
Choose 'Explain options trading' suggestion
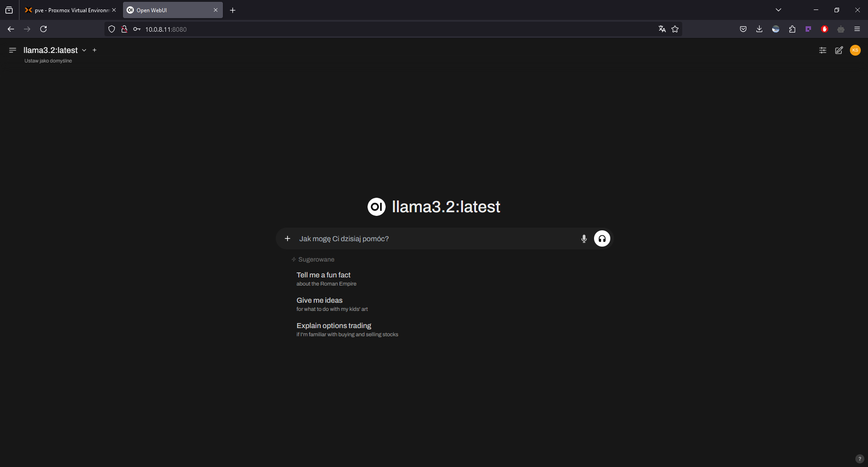(x=347, y=329)
